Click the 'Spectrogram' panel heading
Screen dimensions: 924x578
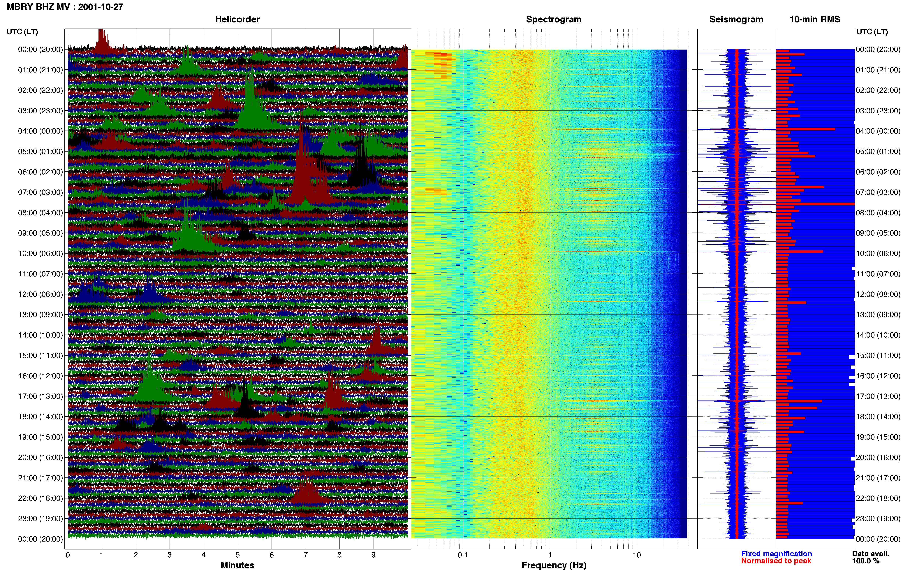pyautogui.click(x=554, y=20)
